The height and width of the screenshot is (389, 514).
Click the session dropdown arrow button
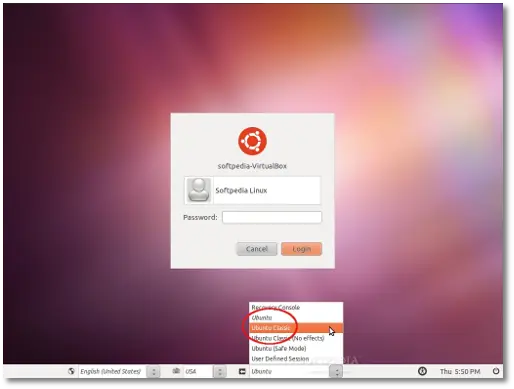coord(336,371)
